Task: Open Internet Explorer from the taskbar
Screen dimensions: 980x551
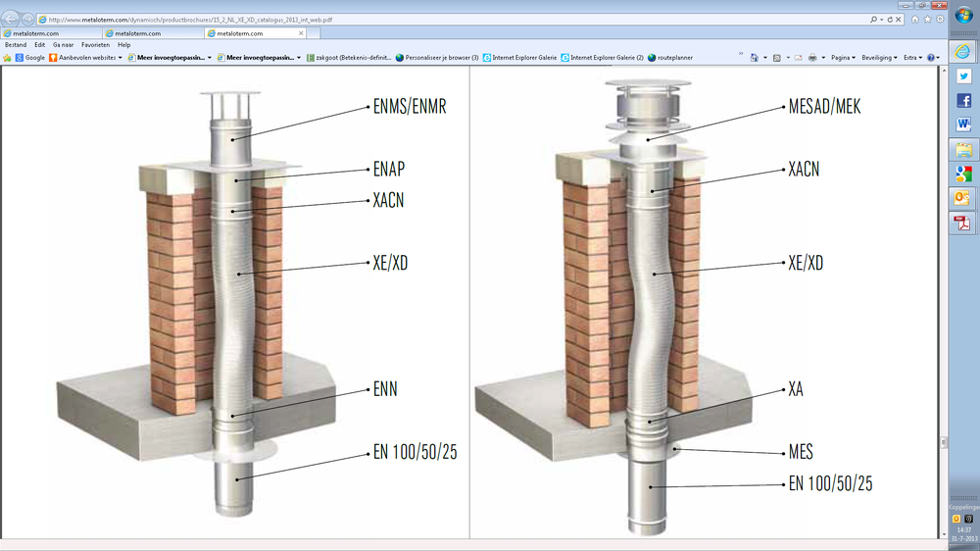Action: [963, 51]
